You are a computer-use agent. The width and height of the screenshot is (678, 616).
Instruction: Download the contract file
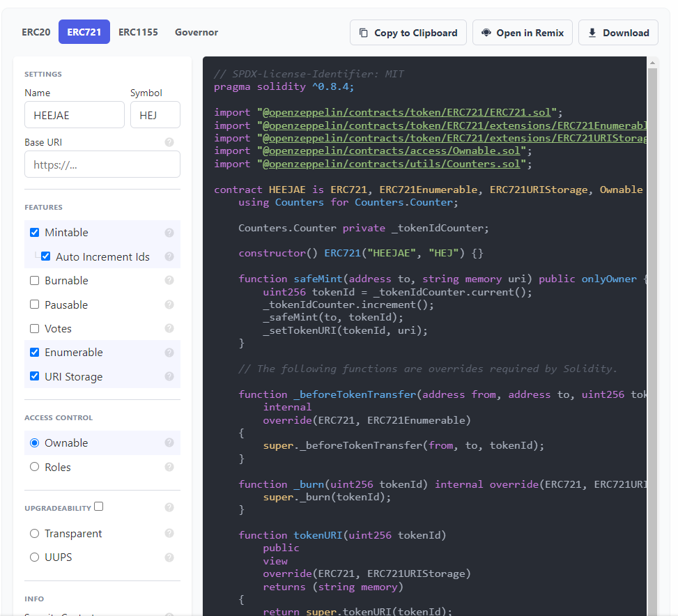point(618,33)
